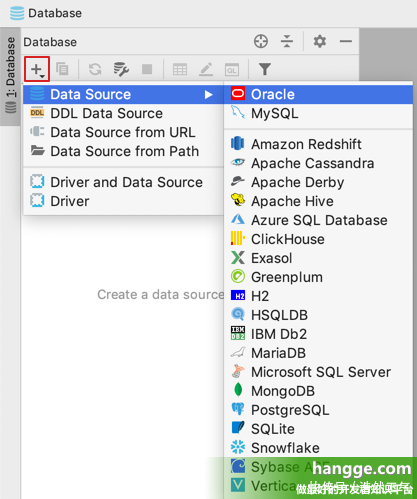
Task: Choose MariaDB data source
Action: (x=318, y=353)
